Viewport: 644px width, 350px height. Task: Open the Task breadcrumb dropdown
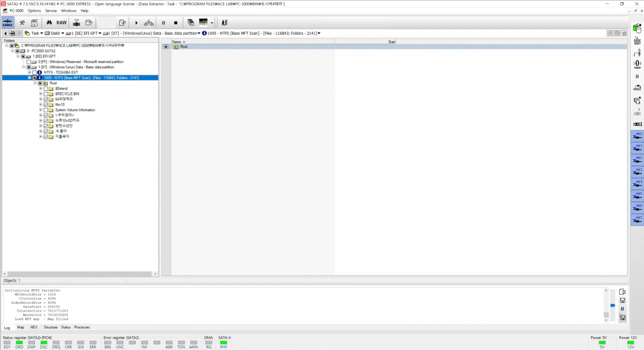[42, 33]
